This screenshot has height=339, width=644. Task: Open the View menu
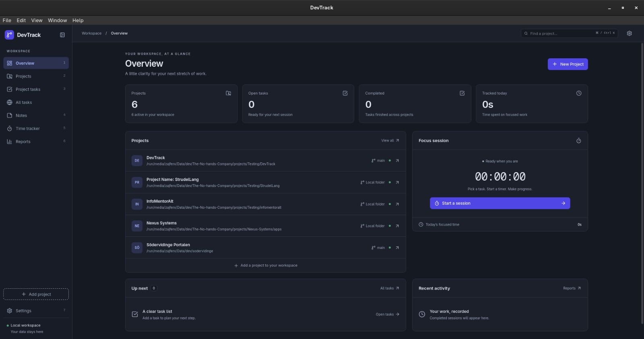coord(37,21)
